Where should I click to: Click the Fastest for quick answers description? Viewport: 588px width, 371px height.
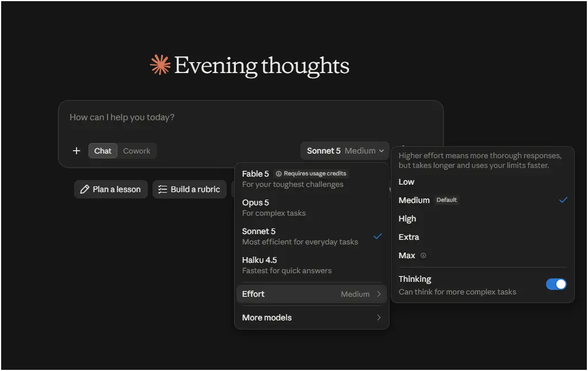(x=287, y=270)
